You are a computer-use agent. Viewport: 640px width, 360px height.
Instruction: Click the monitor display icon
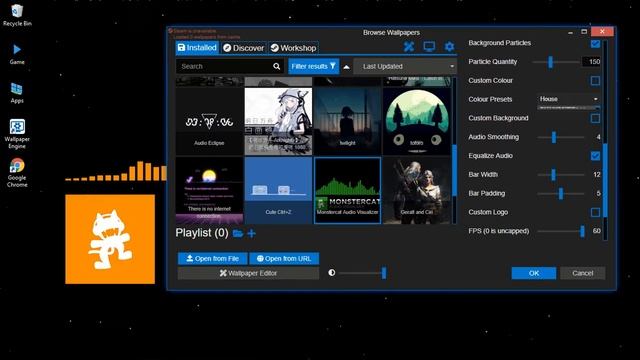pos(429,47)
